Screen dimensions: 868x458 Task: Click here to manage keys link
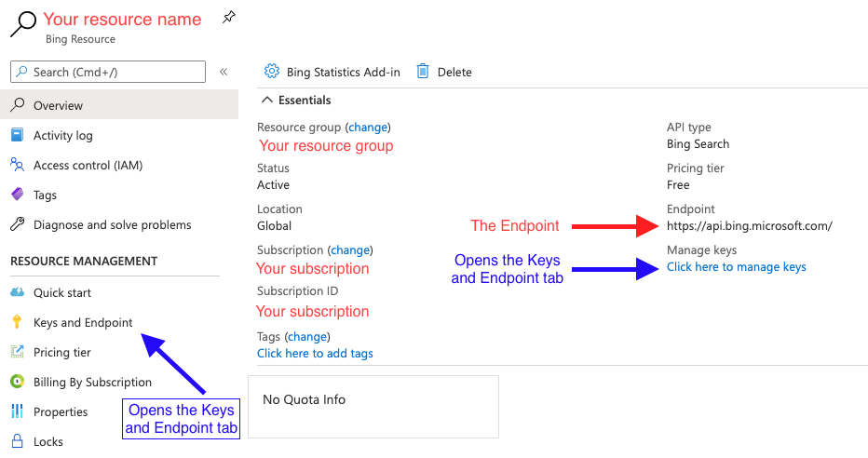pos(737,266)
